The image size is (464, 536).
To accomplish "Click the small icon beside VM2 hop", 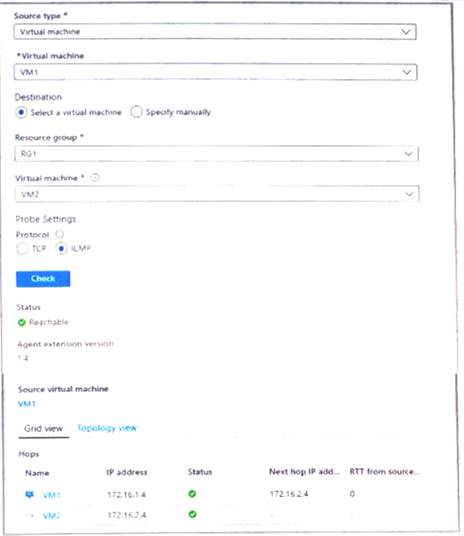I will click(31, 515).
